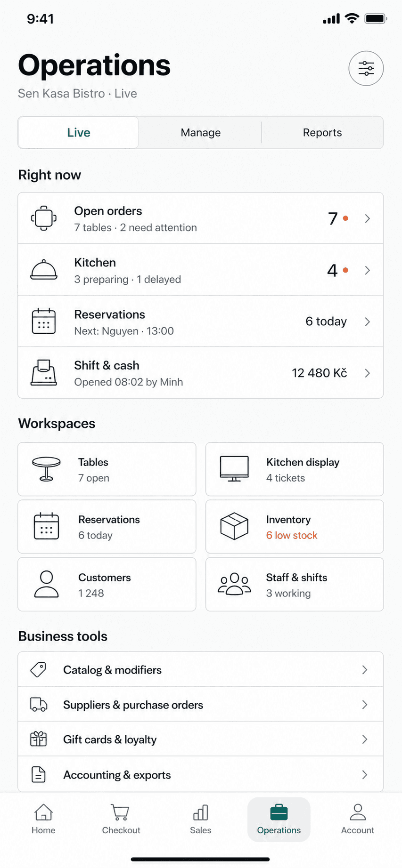Open the Tables workspace card
Screen dimensions: 402x868
point(107,469)
